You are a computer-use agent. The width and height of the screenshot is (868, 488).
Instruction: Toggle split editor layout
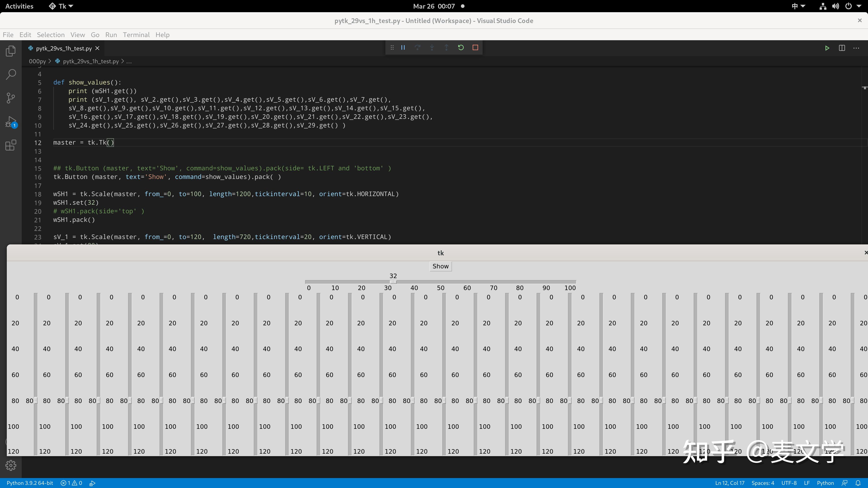click(x=842, y=48)
